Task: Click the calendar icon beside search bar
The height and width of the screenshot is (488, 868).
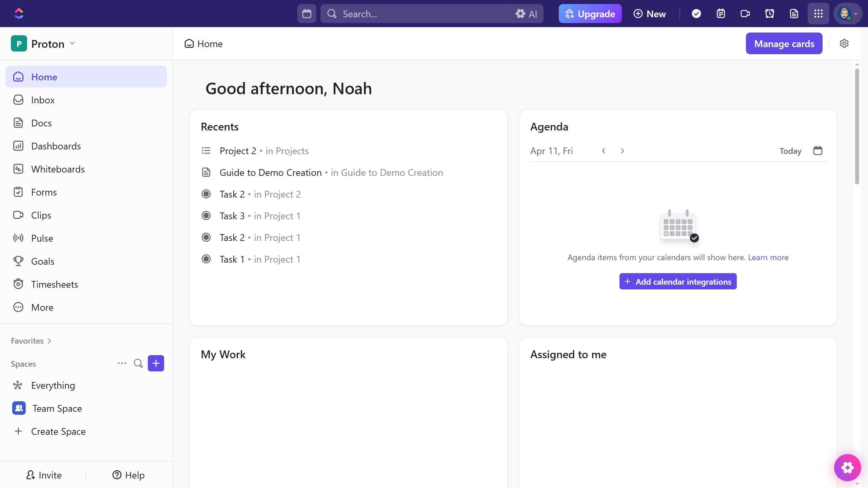Action: (307, 14)
